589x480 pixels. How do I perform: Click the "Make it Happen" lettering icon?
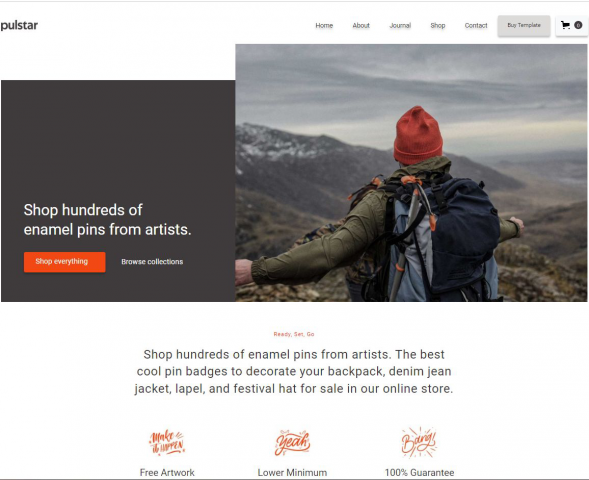coord(167,443)
